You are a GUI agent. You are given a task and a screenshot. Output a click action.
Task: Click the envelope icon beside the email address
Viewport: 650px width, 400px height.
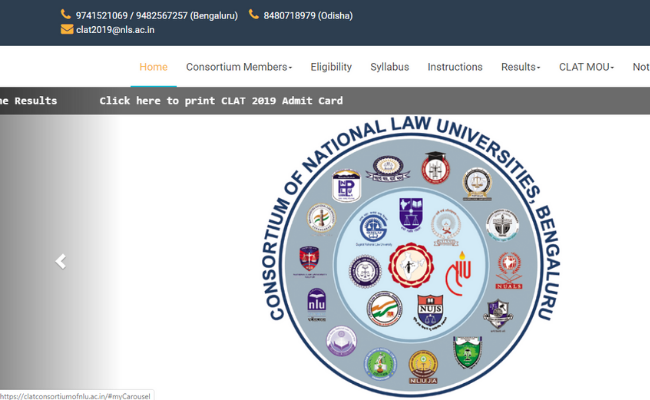[66, 30]
